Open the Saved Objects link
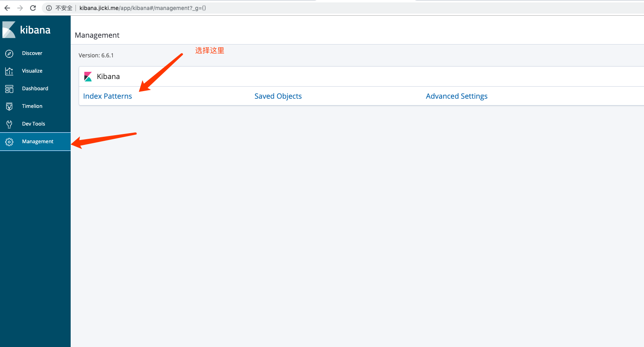The height and width of the screenshot is (347, 644). (x=278, y=96)
